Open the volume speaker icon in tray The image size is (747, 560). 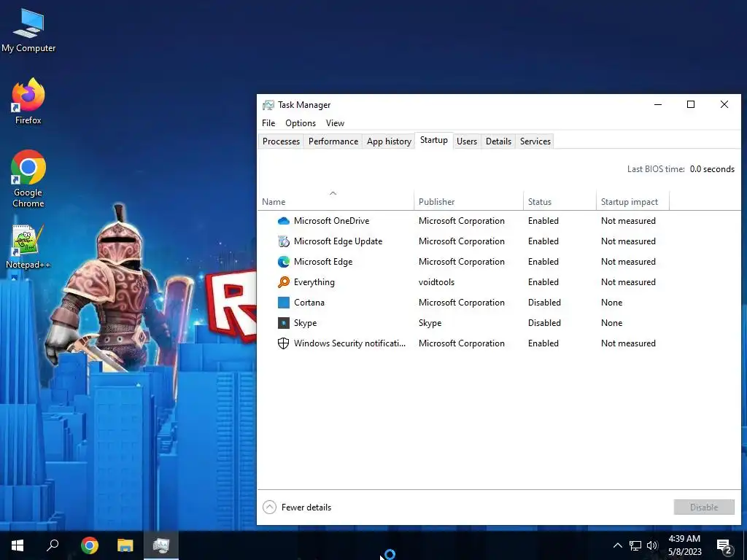click(x=652, y=545)
